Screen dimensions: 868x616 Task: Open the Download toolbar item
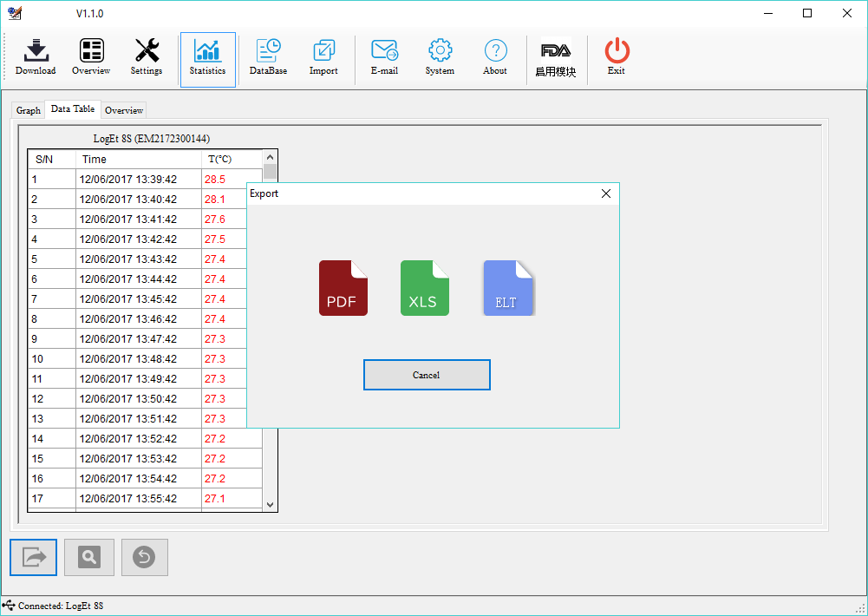36,58
